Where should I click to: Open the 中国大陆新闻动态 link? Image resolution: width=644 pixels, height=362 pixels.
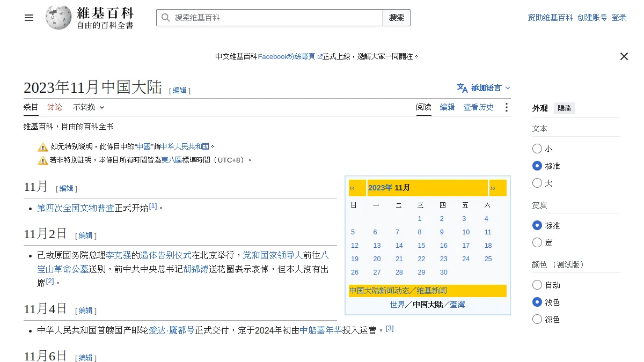click(379, 291)
